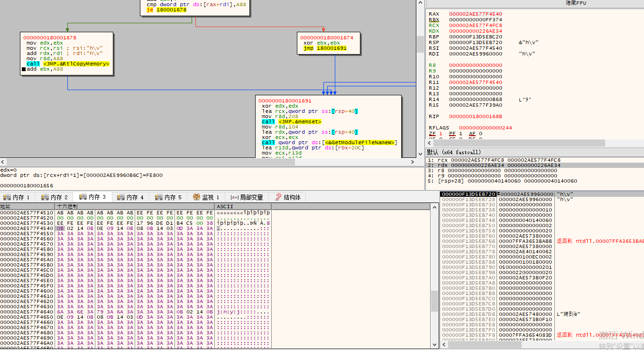Open the 内存 4 dump tab
The height and width of the screenshot is (350, 644).
tap(130, 197)
